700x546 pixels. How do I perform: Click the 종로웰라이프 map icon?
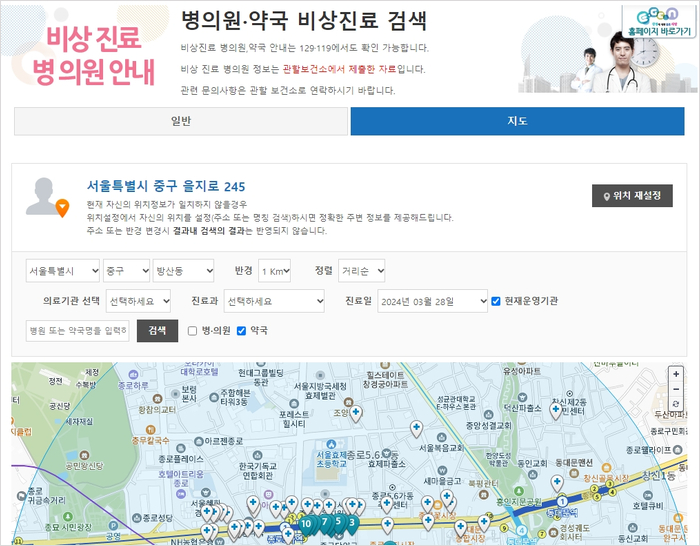(677, 450)
